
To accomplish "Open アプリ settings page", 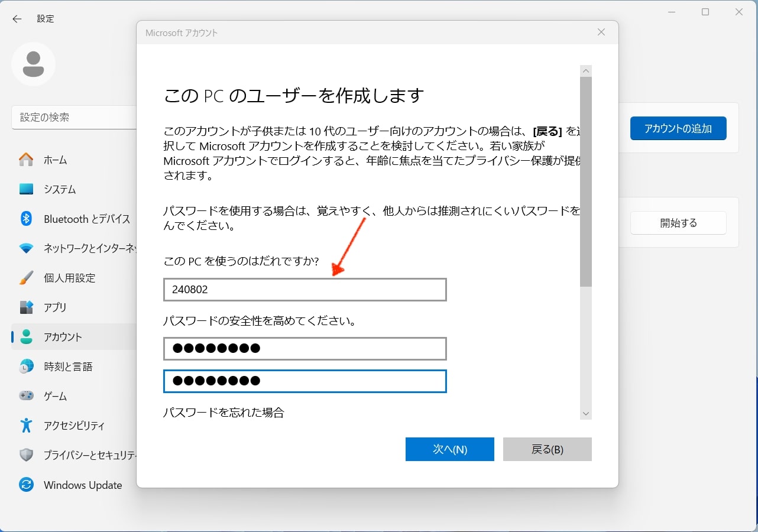I will coord(74,307).
